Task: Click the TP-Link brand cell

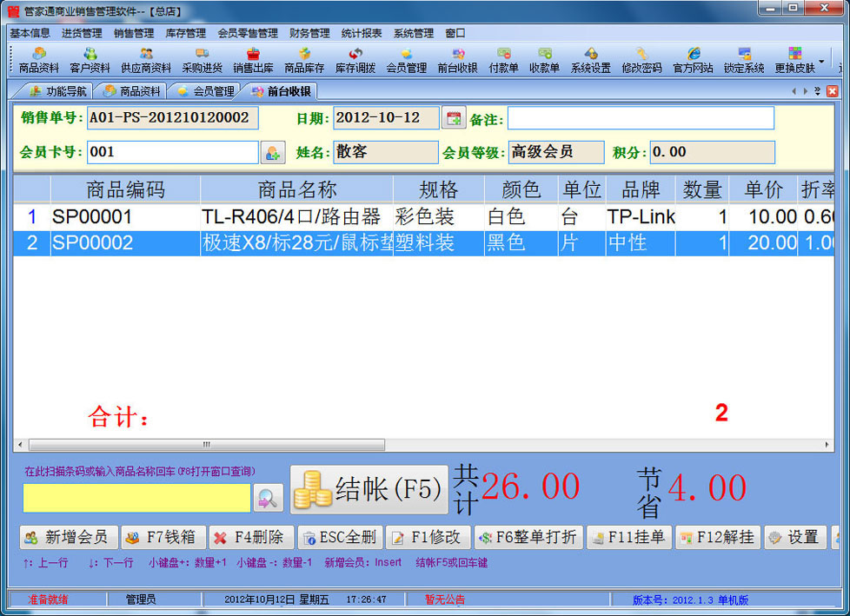Action: tap(641, 216)
